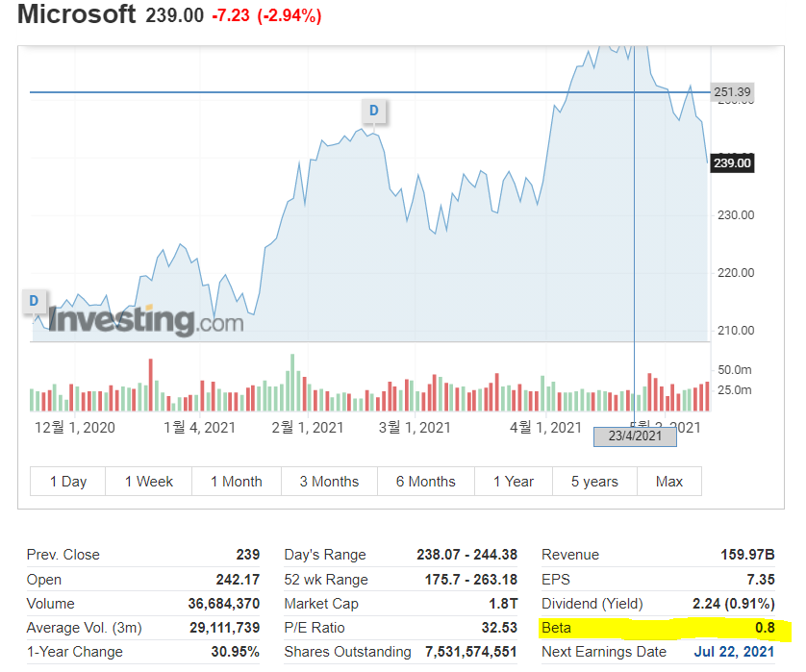
Task: Select the 1 Day range tab
Action: click(x=68, y=482)
